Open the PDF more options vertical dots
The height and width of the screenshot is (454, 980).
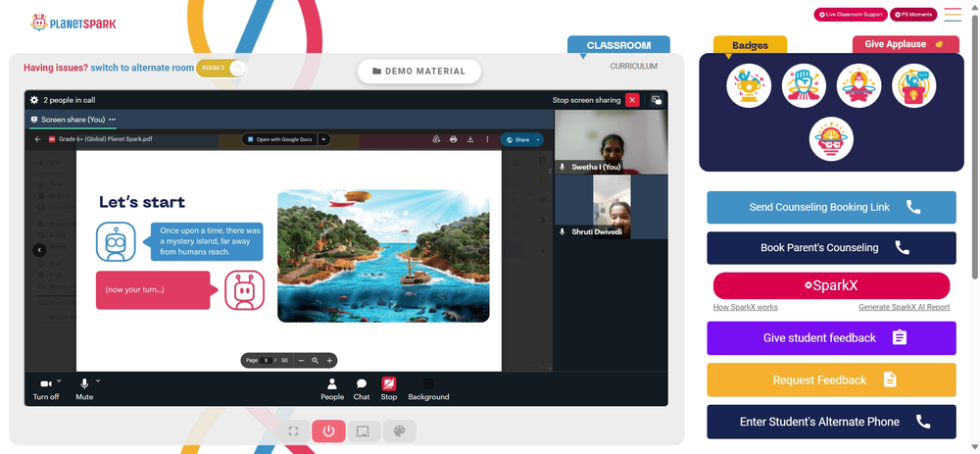(487, 139)
